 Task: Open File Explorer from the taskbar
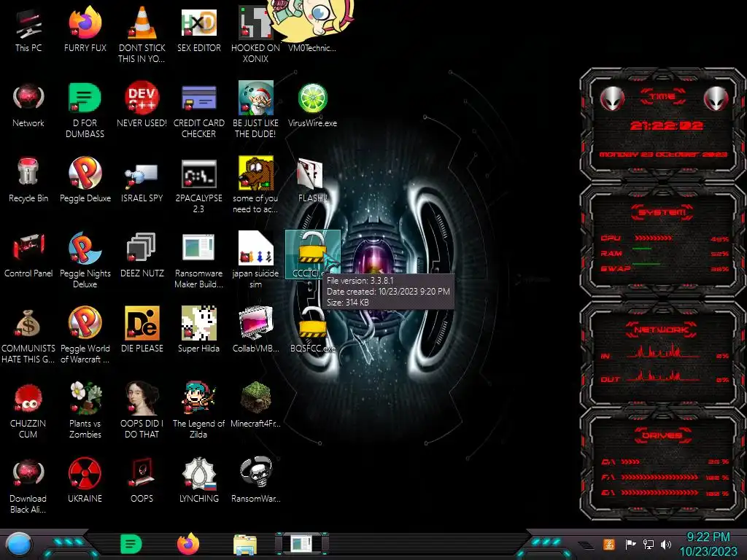point(245,545)
